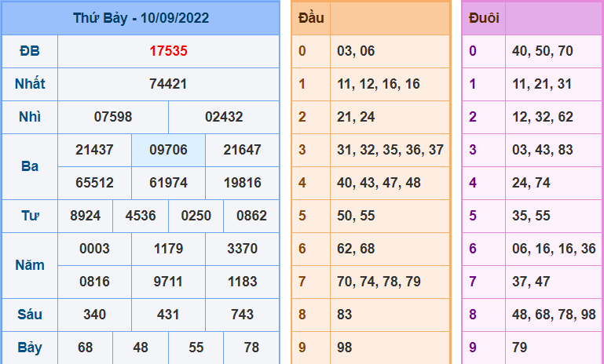Select Đuôi values '12, 32, 62'

point(543,117)
